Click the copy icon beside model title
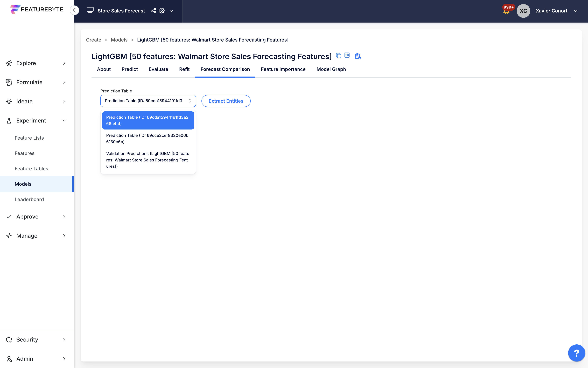Viewport: 588px width, 368px height. pyautogui.click(x=338, y=56)
